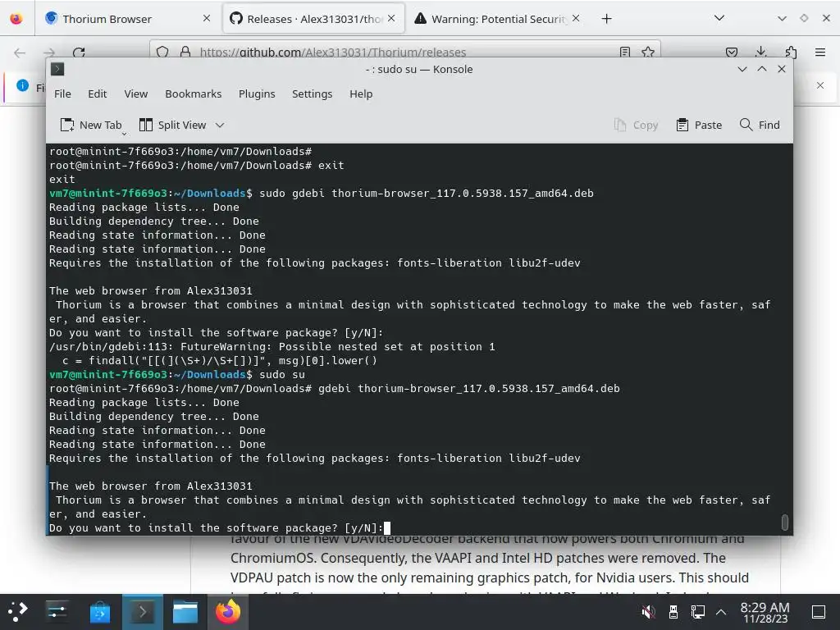Screen dimensions: 840x630
Task: Open the Konsole View menu
Action: [135, 94]
